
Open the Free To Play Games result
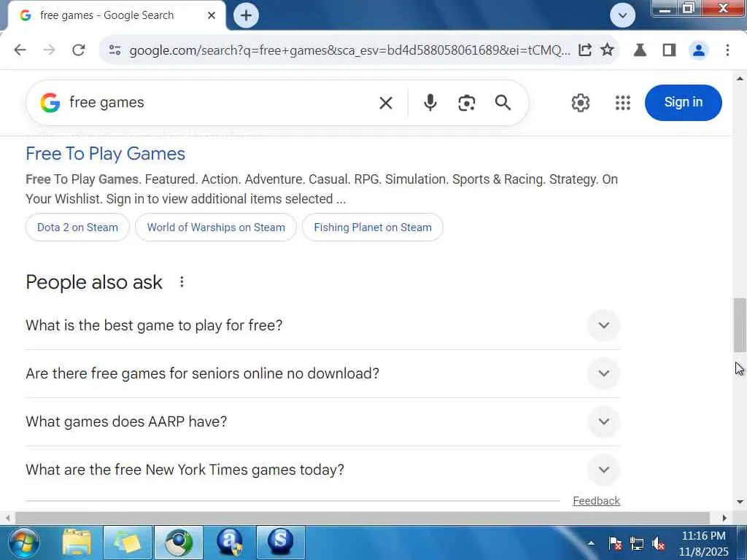[x=105, y=154]
